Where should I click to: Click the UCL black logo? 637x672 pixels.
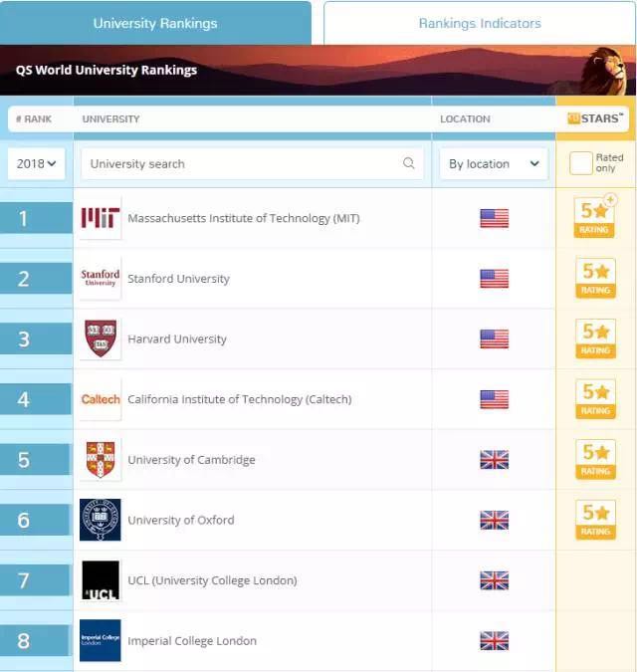coord(101,580)
